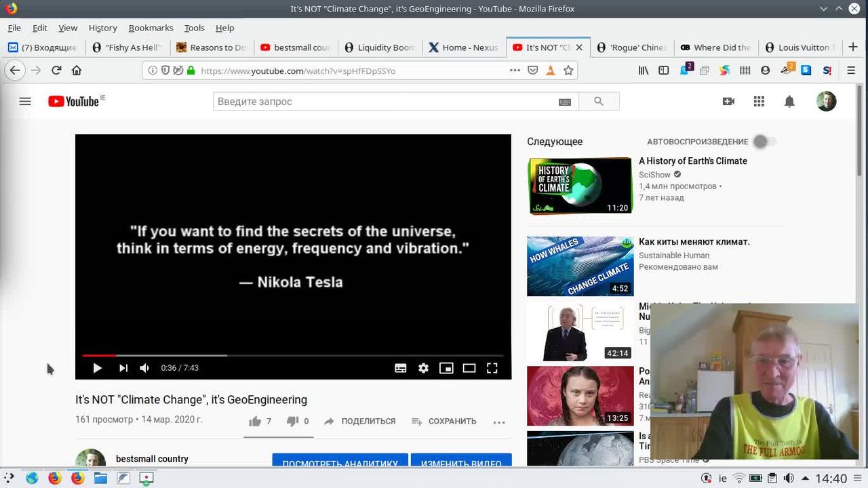Image resolution: width=868 pixels, height=488 pixels.
Task: Open the History menu
Action: coord(102,28)
